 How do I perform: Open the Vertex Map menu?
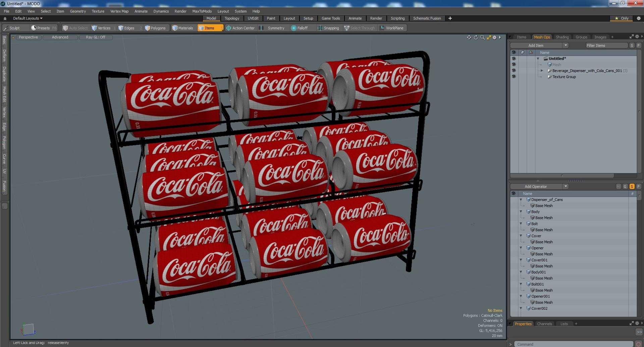(119, 11)
